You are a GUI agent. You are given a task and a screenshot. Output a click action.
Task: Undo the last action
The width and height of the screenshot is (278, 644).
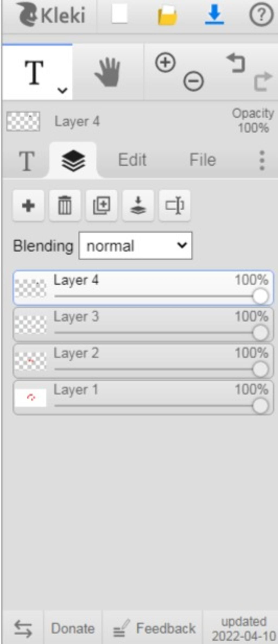236,63
